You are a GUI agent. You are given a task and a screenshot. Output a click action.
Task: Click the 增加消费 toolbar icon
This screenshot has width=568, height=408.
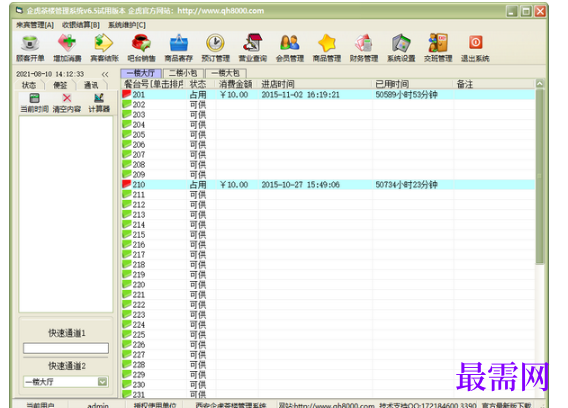pyautogui.click(x=67, y=48)
